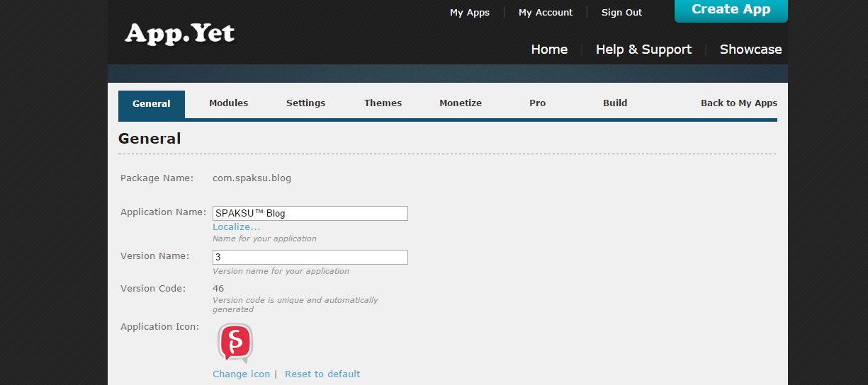Open My Account link
Image resolution: width=868 pixels, height=385 pixels.
tap(546, 12)
